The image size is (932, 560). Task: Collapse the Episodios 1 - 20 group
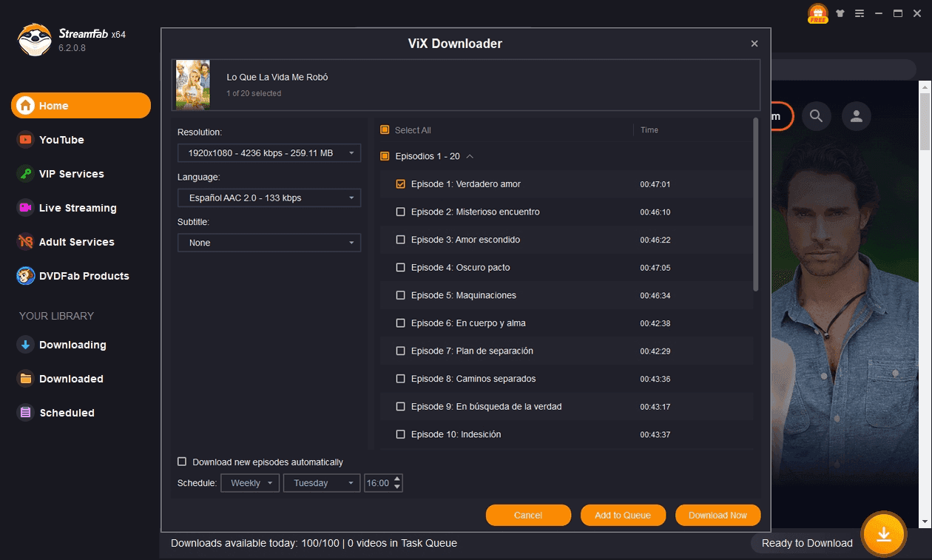470,156
